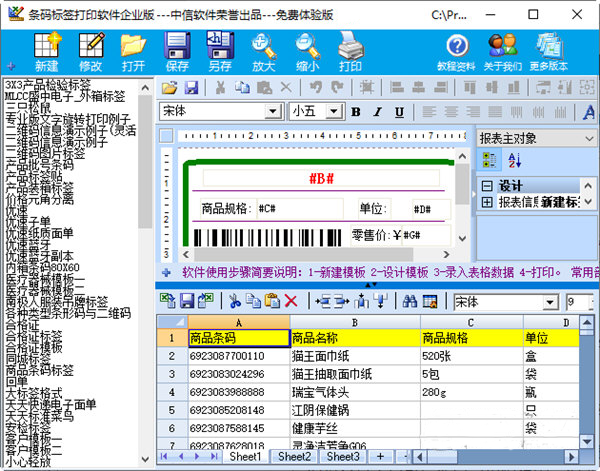The width and height of the screenshot is (600, 471).
Task: Click the spreadsheet export Excel icon
Action: point(206,301)
